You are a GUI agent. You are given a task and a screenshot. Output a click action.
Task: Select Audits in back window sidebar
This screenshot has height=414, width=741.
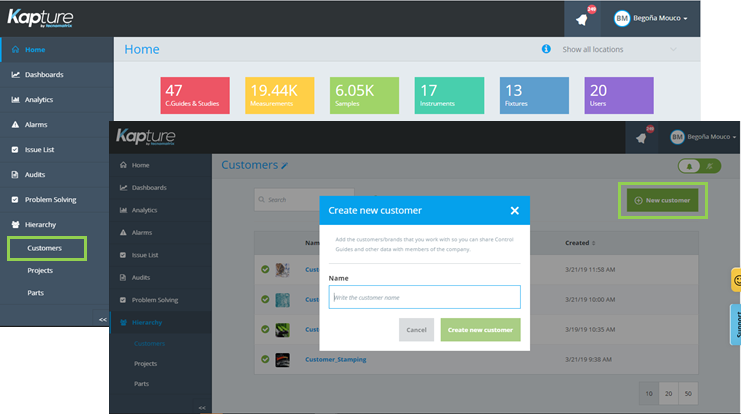click(x=57, y=175)
